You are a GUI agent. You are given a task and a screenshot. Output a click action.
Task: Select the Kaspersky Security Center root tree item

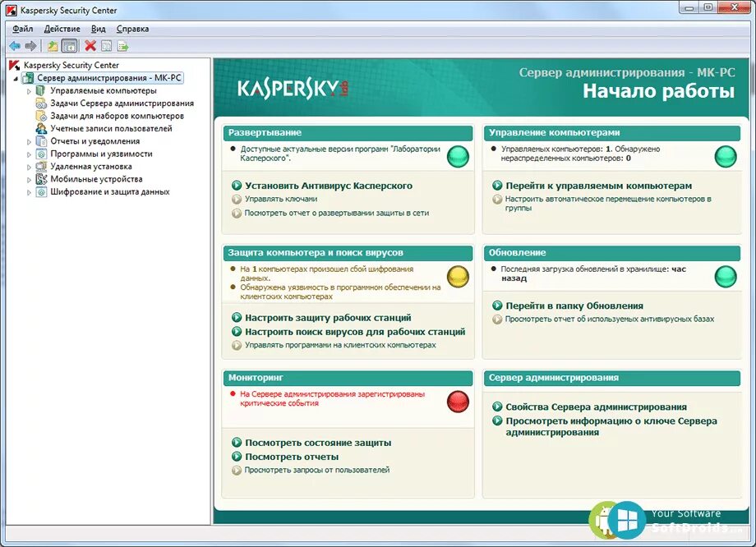click(x=71, y=65)
